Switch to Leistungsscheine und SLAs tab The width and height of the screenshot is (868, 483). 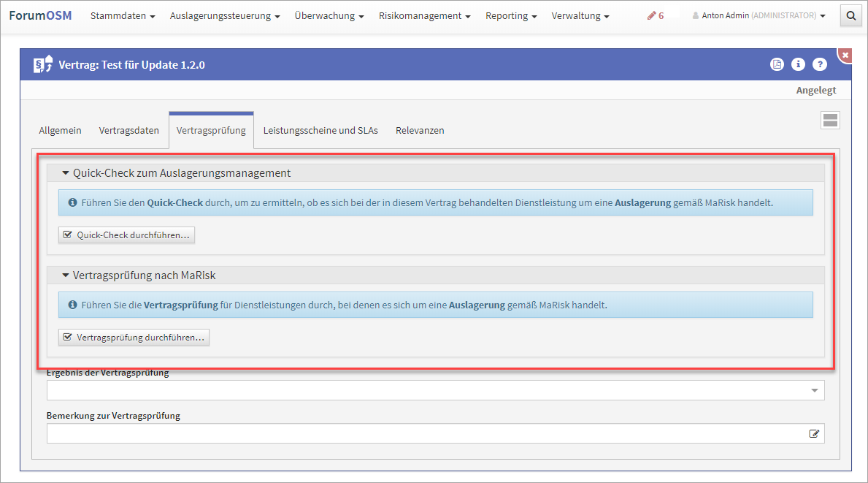tap(320, 130)
